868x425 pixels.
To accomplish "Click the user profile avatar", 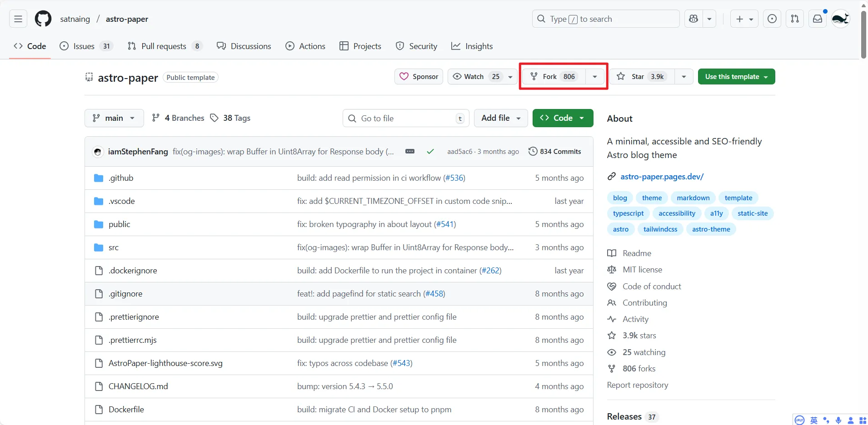I will click(x=840, y=19).
